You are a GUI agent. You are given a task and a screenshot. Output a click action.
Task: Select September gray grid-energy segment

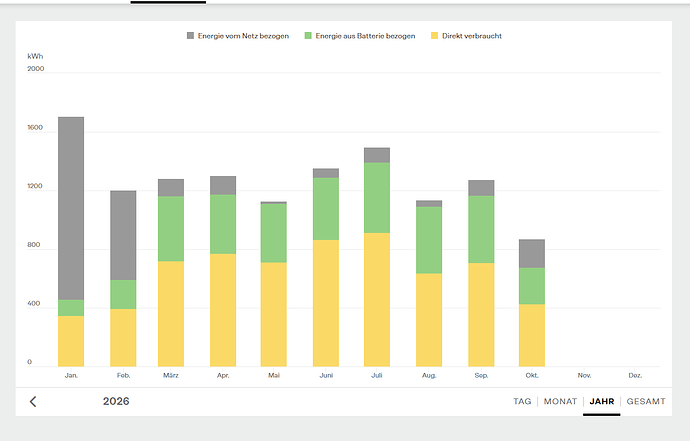click(x=481, y=188)
